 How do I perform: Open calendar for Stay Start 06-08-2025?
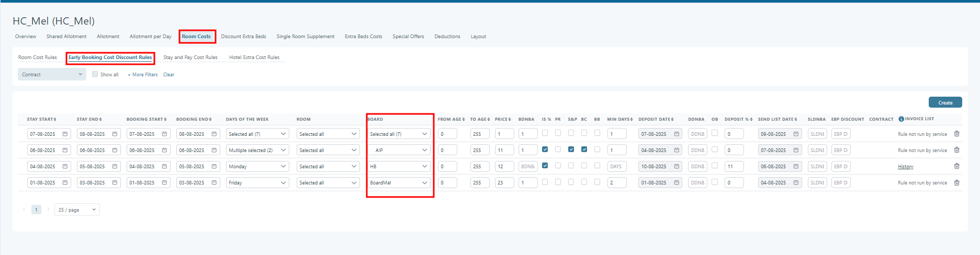65,150
